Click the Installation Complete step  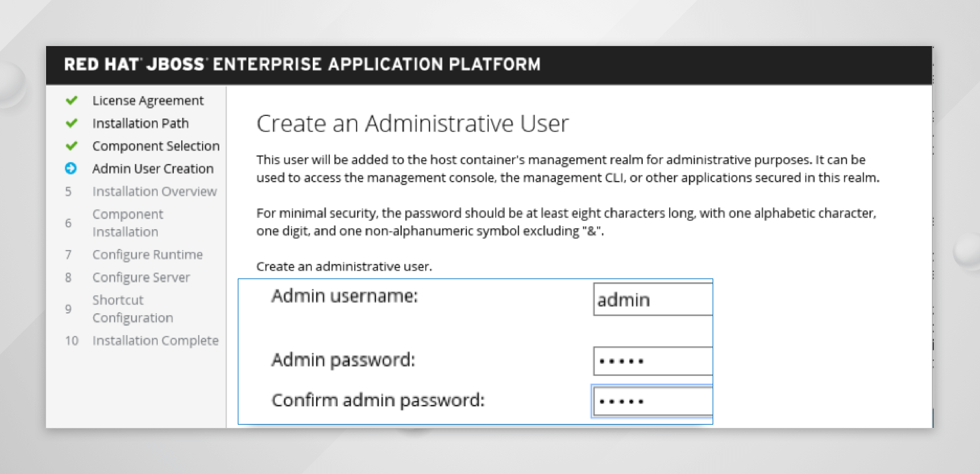click(155, 340)
